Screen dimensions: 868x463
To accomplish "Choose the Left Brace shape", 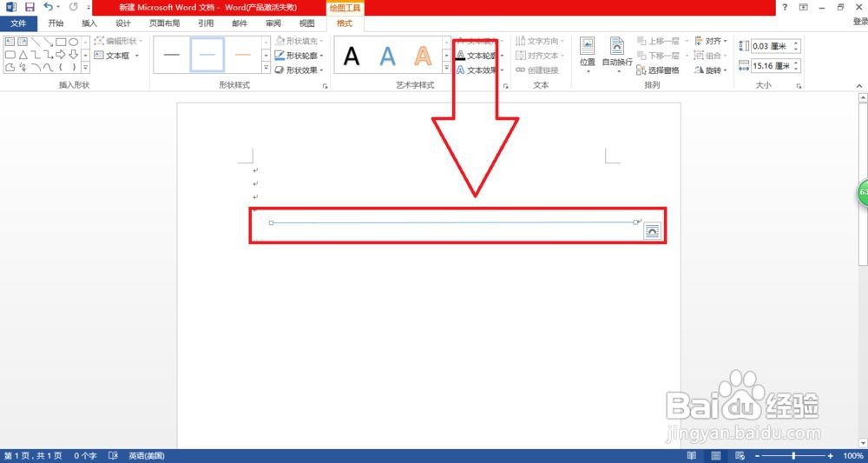I will [61, 68].
